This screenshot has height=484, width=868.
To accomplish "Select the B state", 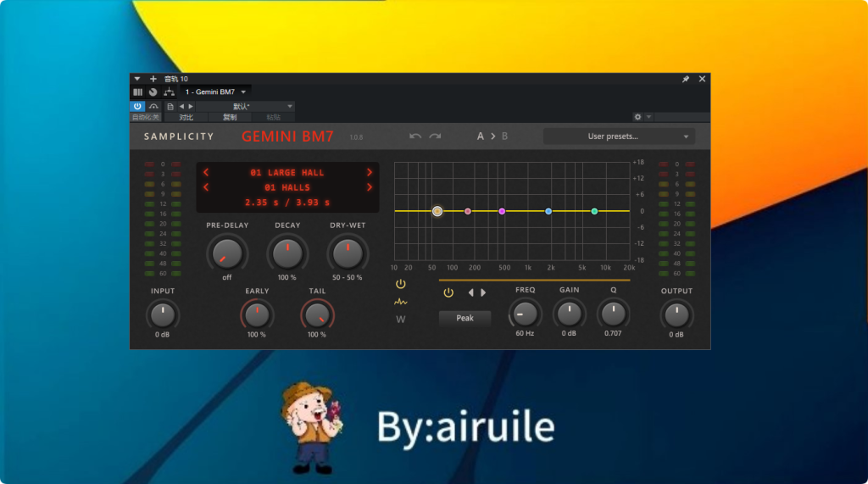I will [504, 136].
